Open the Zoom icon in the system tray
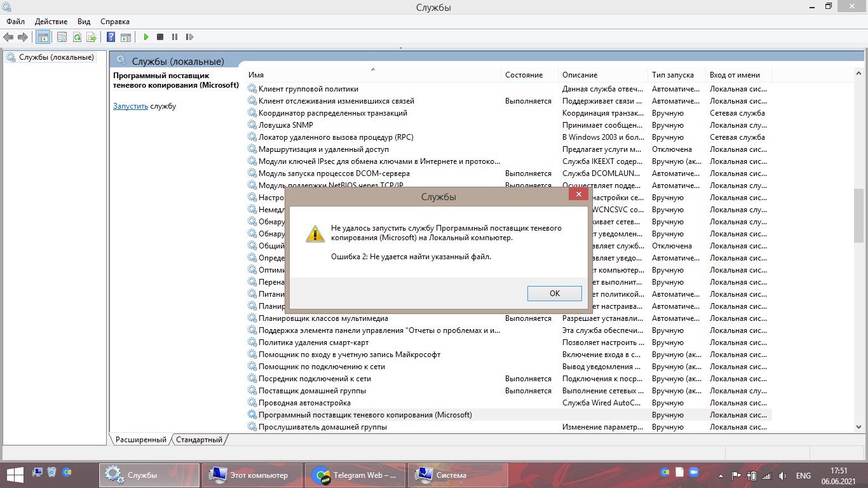 pos(693,473)
